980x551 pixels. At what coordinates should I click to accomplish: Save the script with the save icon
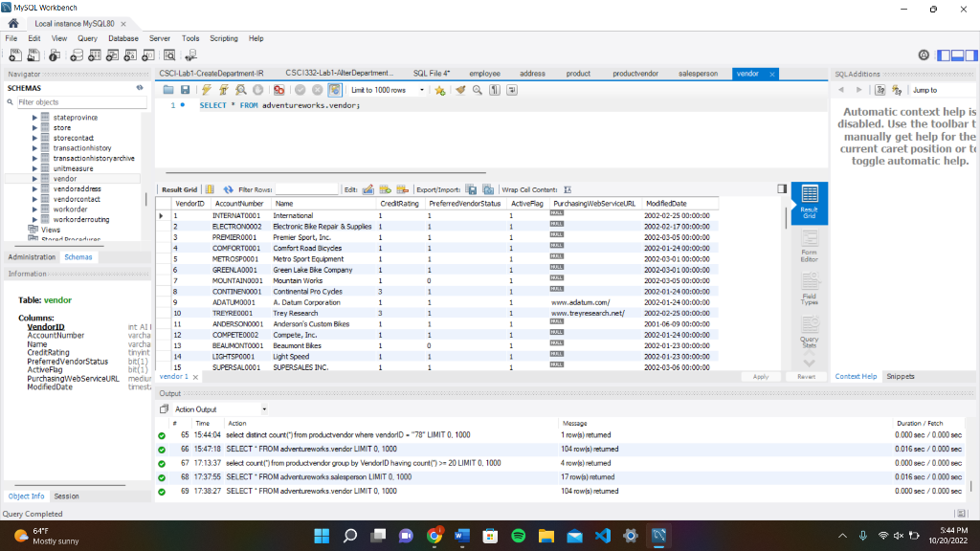point(186,91)
